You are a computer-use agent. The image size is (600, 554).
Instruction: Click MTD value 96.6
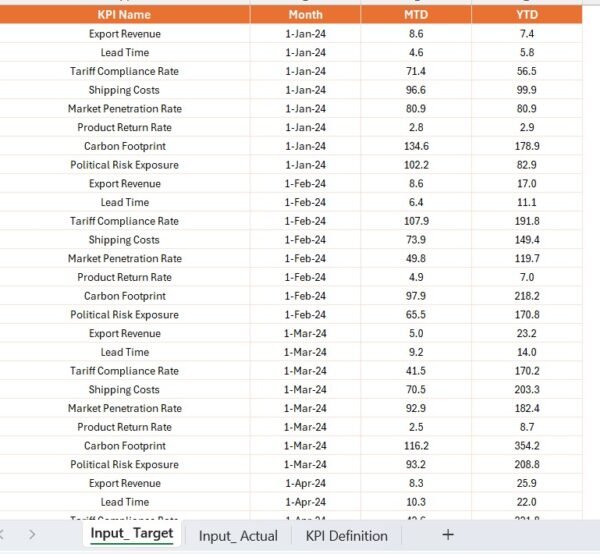tap(416, 90)
